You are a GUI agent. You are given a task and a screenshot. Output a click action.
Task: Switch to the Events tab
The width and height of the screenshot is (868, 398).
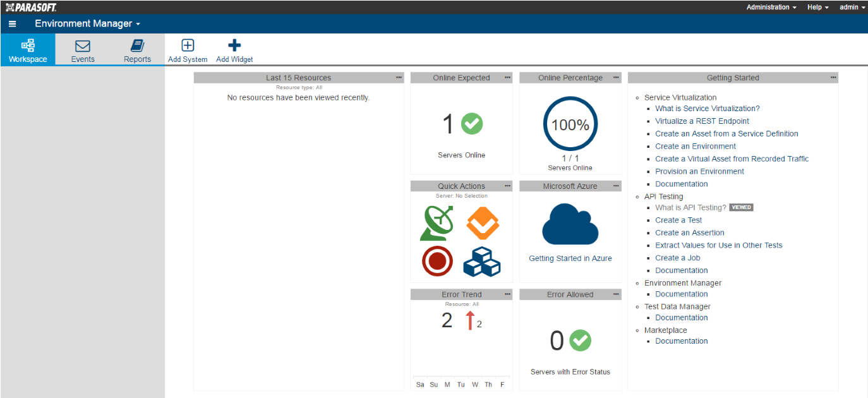(x=83, y=49)
